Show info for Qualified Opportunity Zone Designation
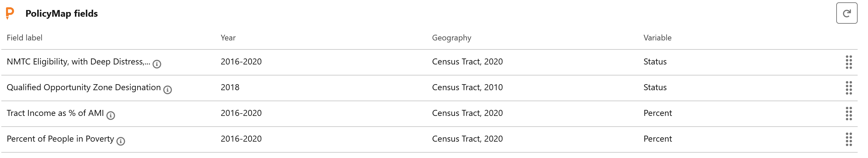This screenshot has height=158, width=868. point(168,90)
